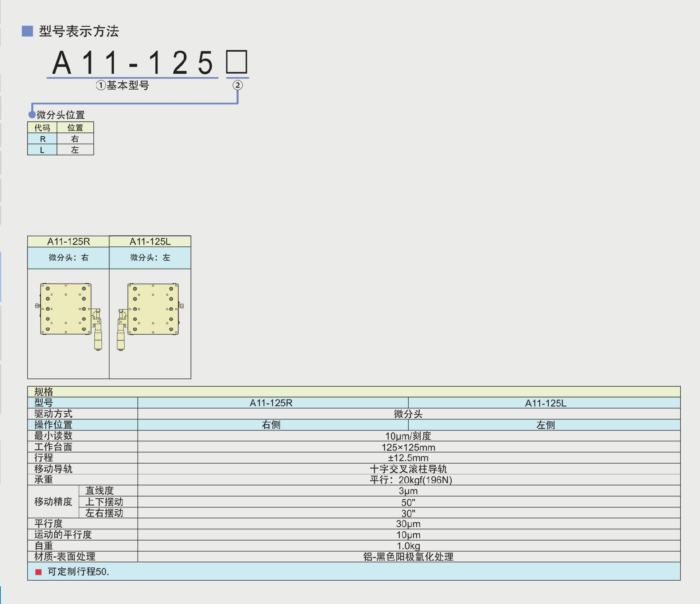Click the 铝-黑色阳极氧化处理 material text

point(408,557)
